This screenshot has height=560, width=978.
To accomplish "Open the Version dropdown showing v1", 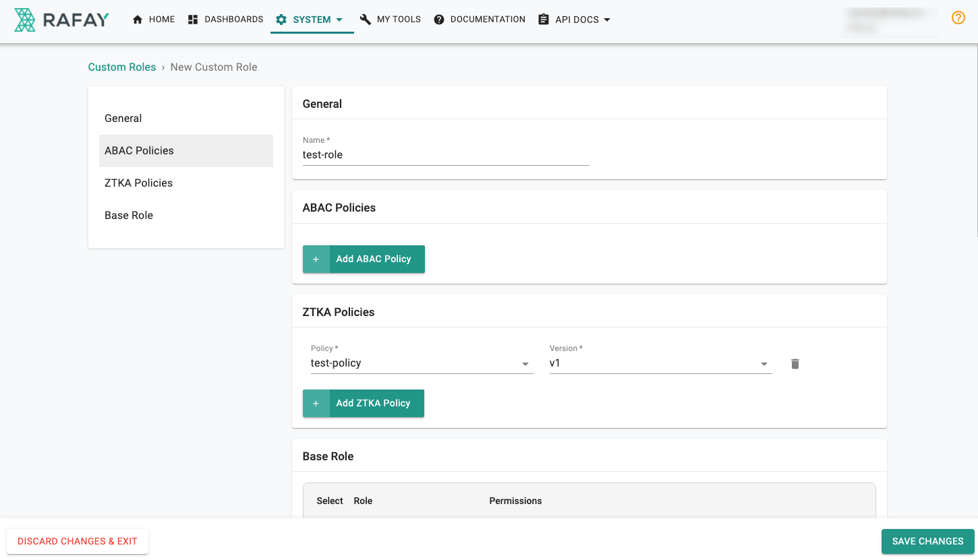I will tap(661, 363).
